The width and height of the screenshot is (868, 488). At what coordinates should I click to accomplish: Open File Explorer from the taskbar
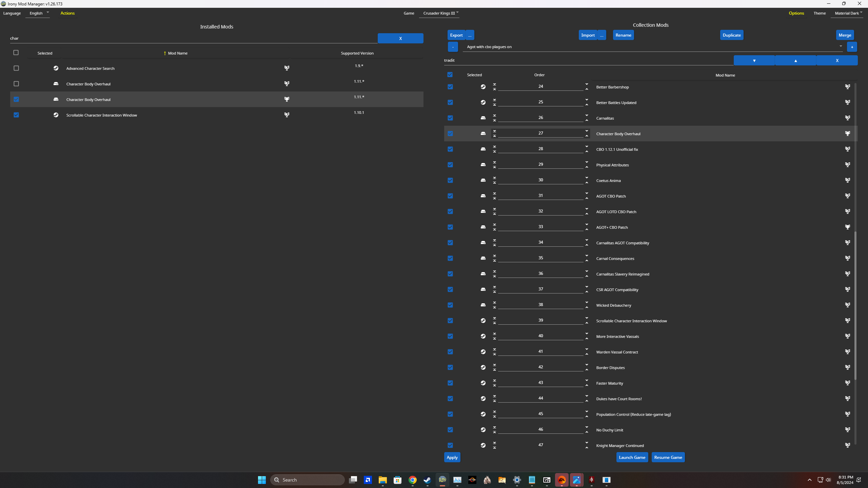click(382, 480)
